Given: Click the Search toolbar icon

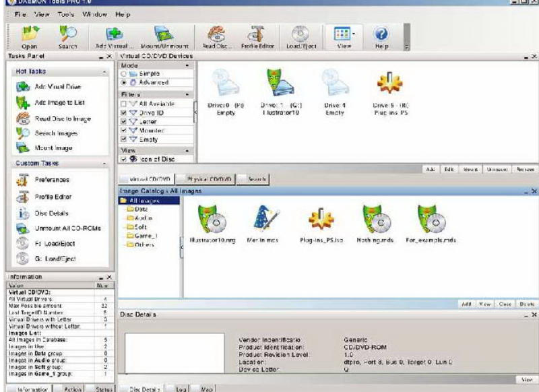Looking at the screenshot, I should pos(68,37).
